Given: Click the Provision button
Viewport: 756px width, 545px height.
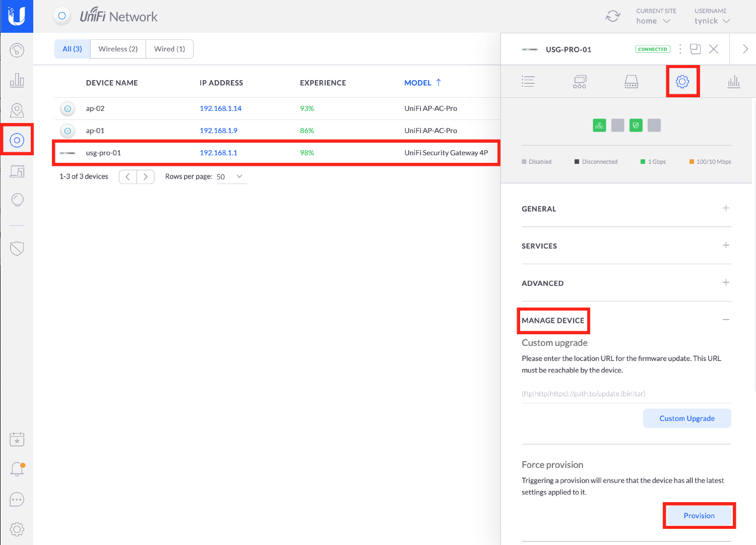Looking at the screenshot, I should (699, 515).
